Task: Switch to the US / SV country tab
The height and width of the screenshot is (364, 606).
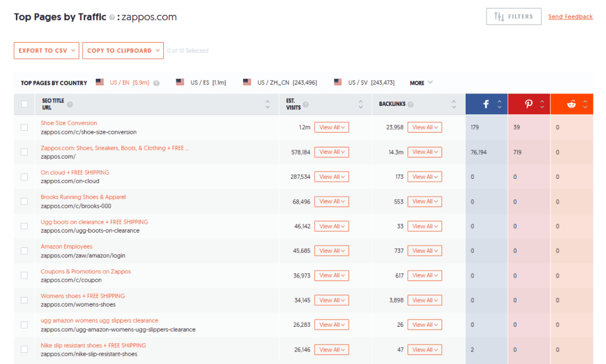Action: (x=372, y=83)
